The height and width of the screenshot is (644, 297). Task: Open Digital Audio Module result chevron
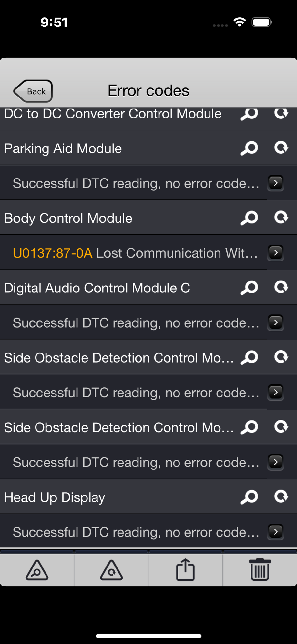276,322
